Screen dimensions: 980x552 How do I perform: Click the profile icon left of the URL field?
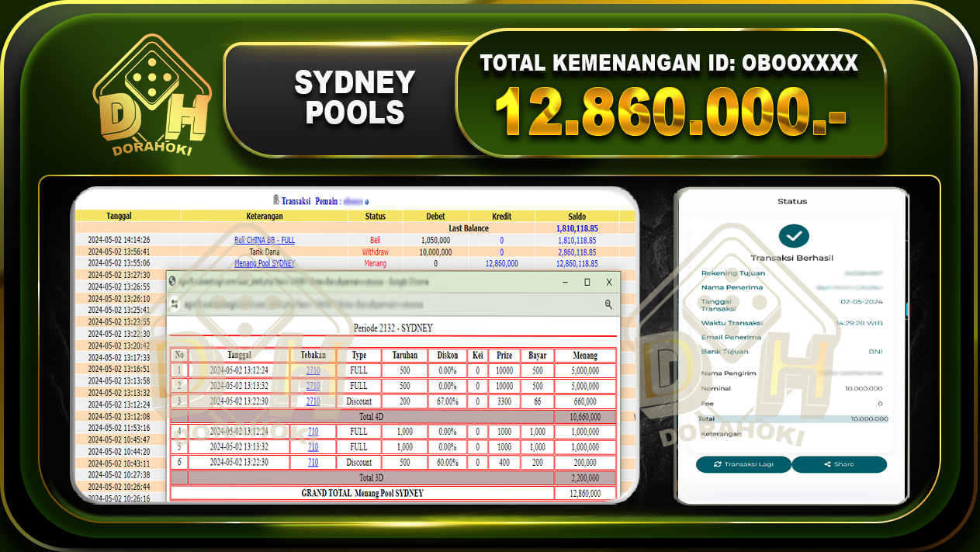pos(175,304)
